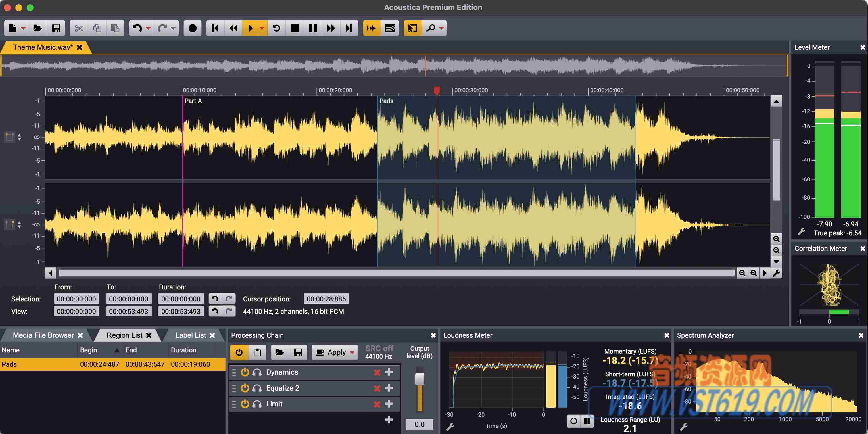
Task: Pause the current playback
Action: point(313,28)
